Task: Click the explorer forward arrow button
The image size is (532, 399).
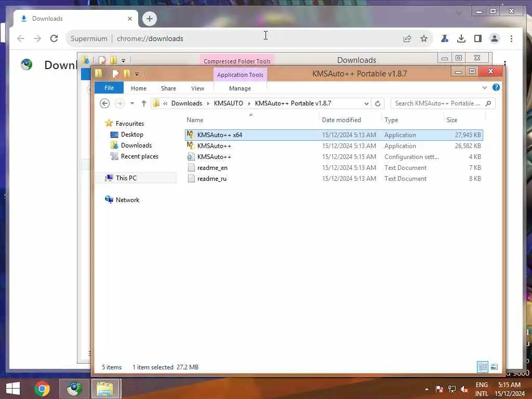Action: click(119, 103)
